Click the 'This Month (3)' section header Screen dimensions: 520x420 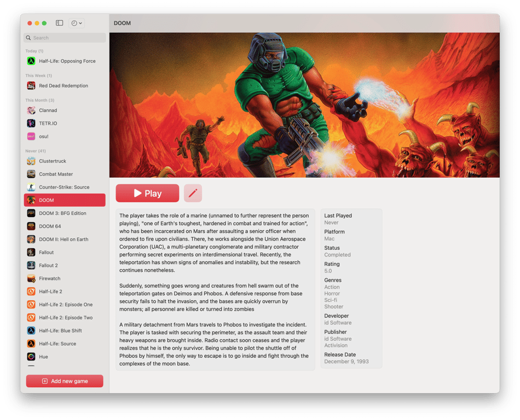point(40,100)
